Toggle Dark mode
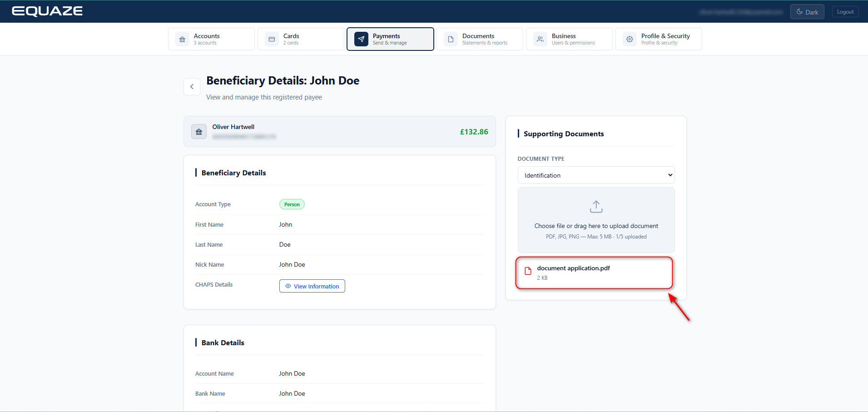The height and width of the screenshot is (412, 868). click(807, 12)
